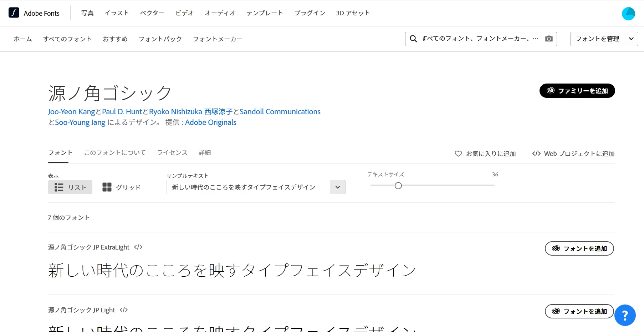
Task: Open the blue help question button
Action: tap(625, 315)
